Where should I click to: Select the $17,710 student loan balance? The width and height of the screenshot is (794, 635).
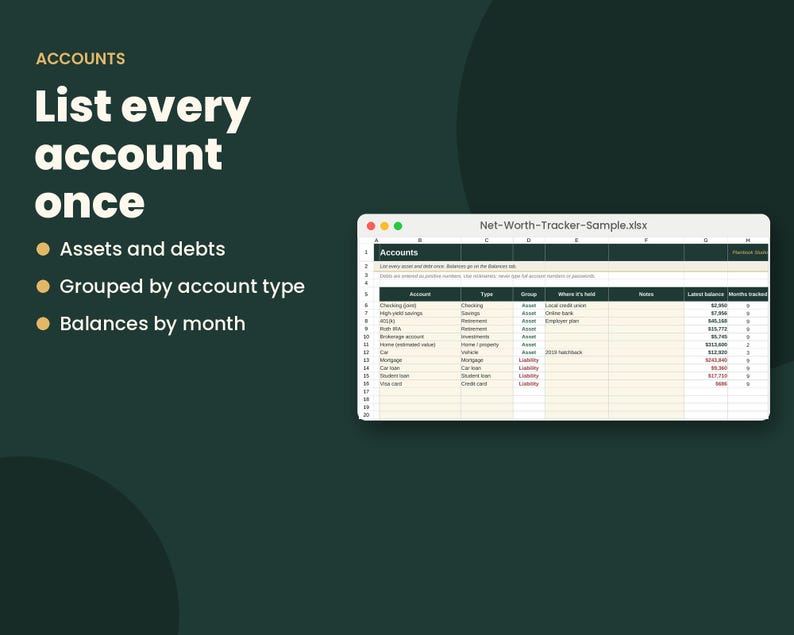pos(705,376)
